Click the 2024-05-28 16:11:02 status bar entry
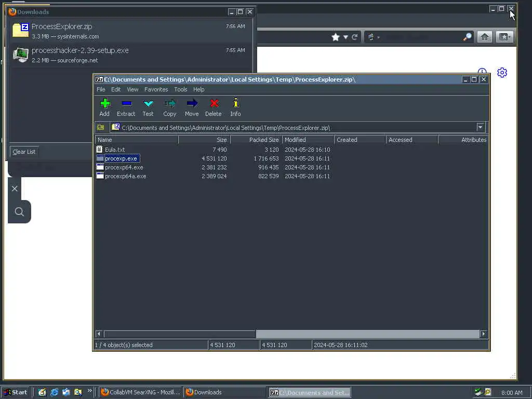 click(x=340, y=345)
